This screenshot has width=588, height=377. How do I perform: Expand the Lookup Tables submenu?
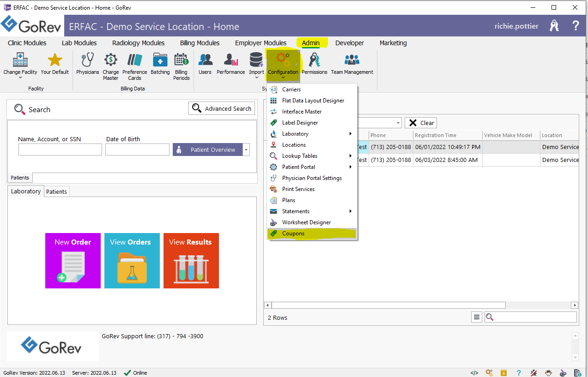click(311, 156)
